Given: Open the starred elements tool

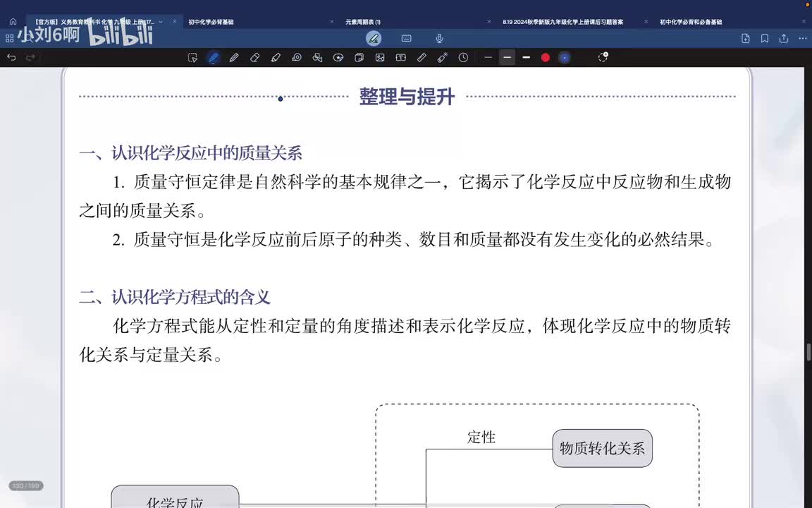Looking at the screenshot, I should tap(338, 58).
